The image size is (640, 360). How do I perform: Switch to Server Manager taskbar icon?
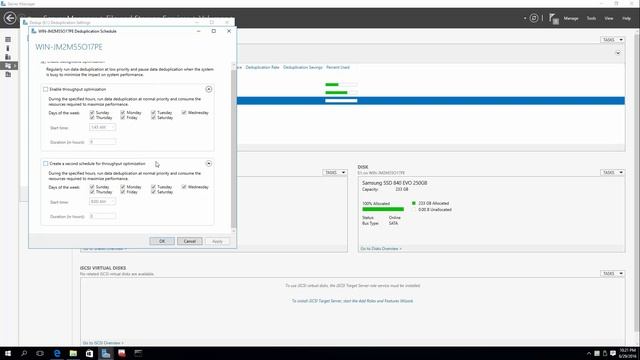[106, 353]
